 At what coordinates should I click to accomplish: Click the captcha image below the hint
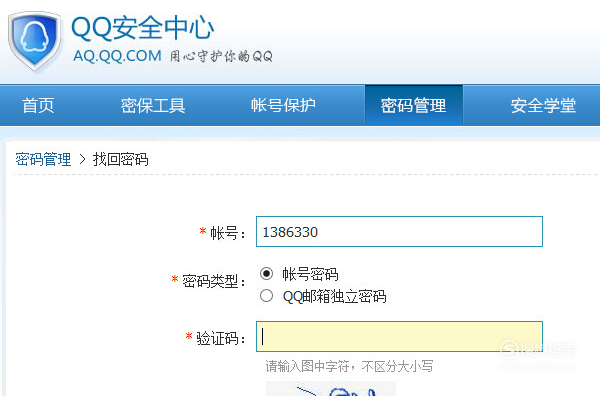pos(331,389)
